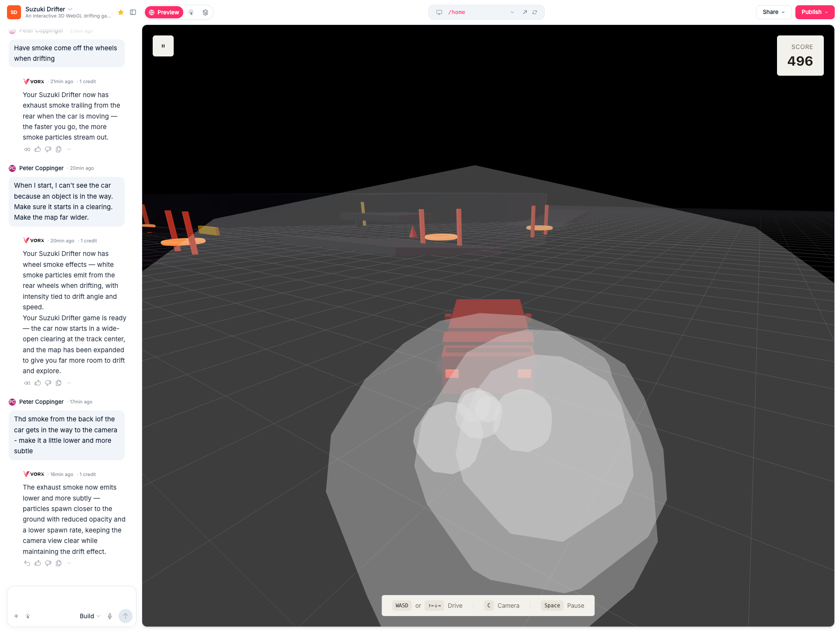The image size is (840, 634).
Task: Open more options for exhaust smoke trailing response
Action: tap(69, 149)
